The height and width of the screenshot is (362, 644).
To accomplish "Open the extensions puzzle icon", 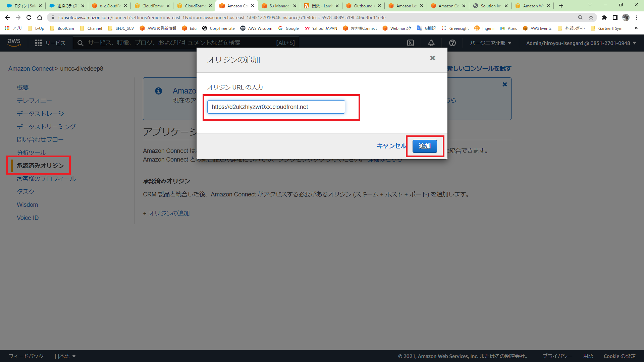I will 604,17.
